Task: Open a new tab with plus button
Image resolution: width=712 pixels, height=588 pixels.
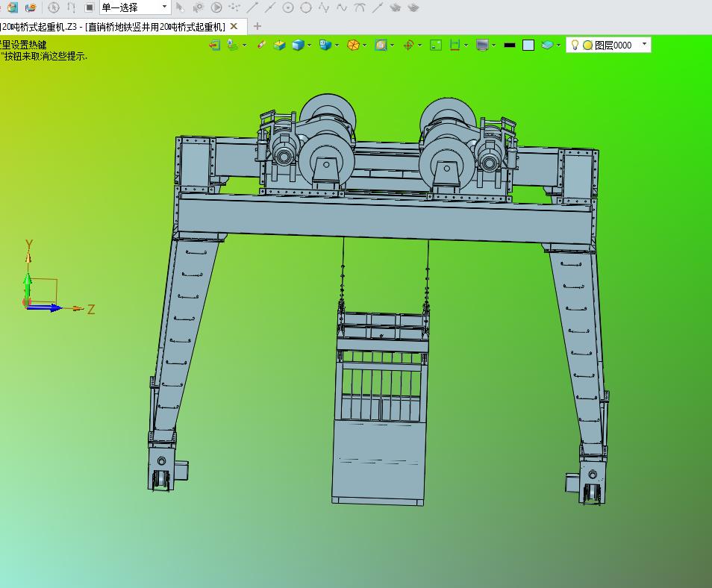Action: (257, 26)
